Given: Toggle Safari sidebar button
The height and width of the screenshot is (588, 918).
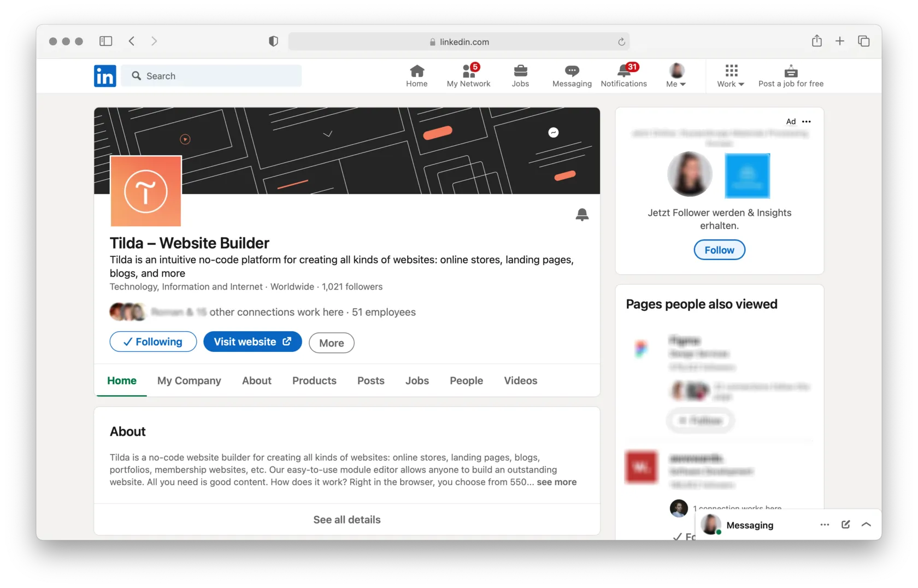Looking at the screenshot, I should (x=106, y=41).
